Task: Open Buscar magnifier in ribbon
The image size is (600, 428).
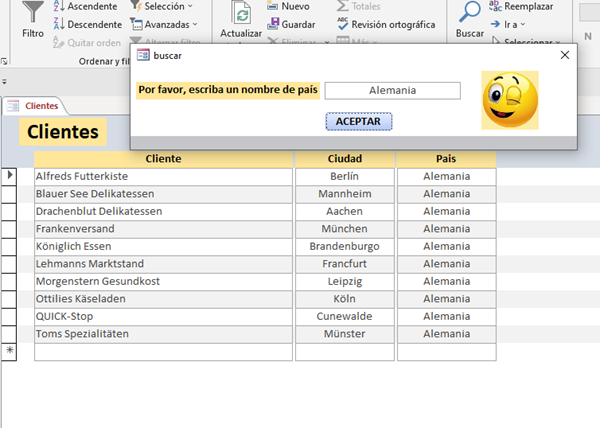Action: pyautogui.click(x=469, y=16)
